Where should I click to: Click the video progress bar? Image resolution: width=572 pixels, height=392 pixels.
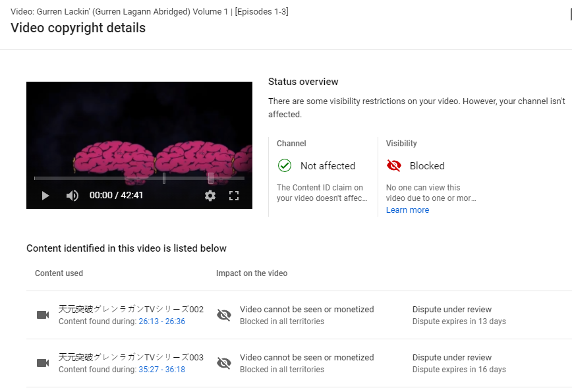139,179
